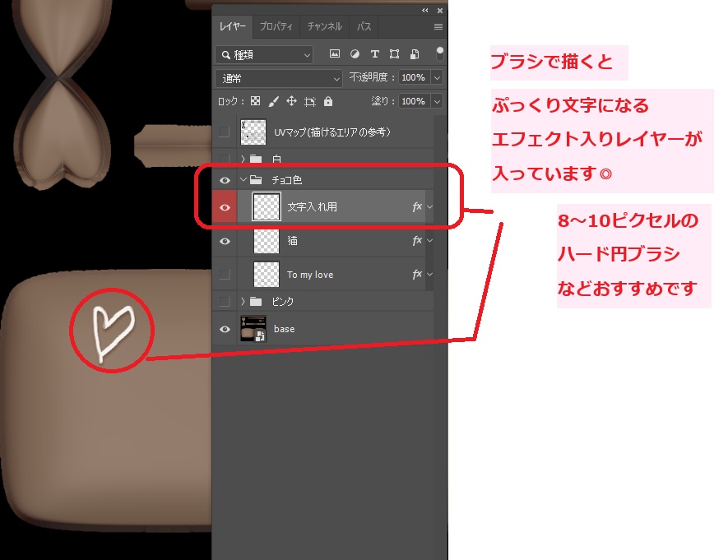Lock artboard nesting icon
This screenshot has height=560, width=728.
pyautogui.click(x=309, y=101)
